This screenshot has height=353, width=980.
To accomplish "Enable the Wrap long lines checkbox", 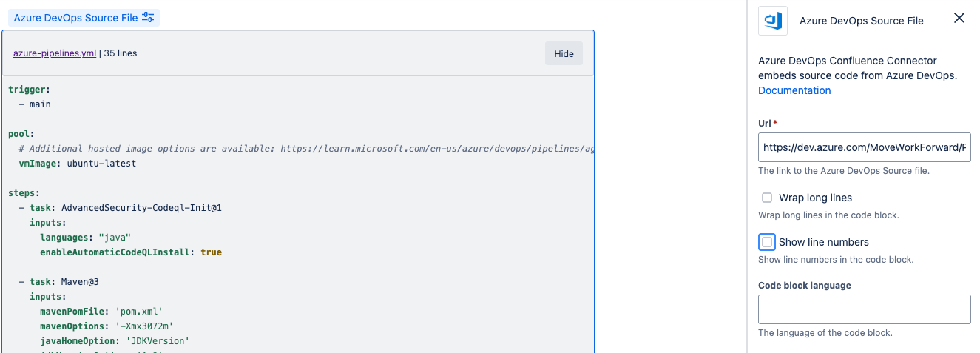I will 767,198.
